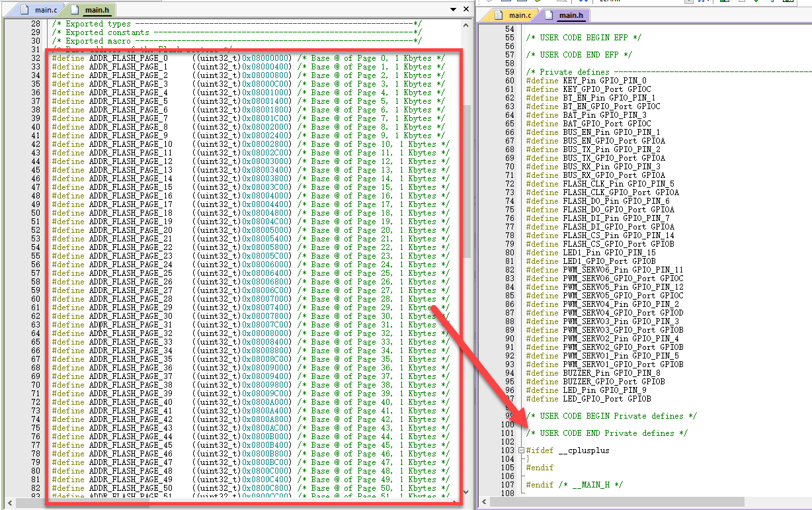Viewport: 812px width, 510px height.
Task: Click hex address 0x0800A000 in left editor
Action: point(266,402)
